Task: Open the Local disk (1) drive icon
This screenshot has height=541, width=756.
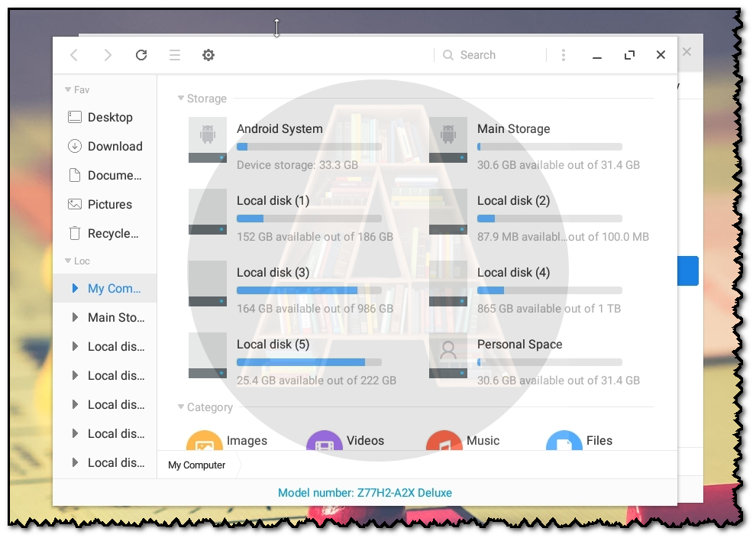Action: (208, 212)
